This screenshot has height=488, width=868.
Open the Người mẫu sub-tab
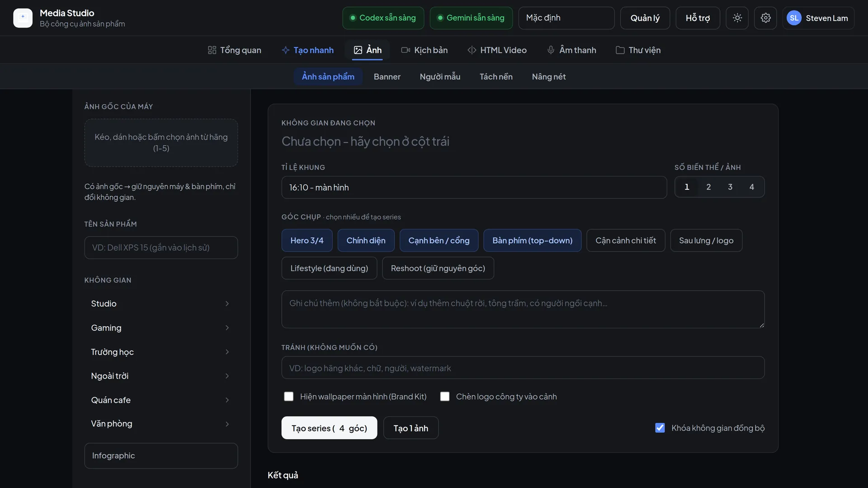coord(440,77)
